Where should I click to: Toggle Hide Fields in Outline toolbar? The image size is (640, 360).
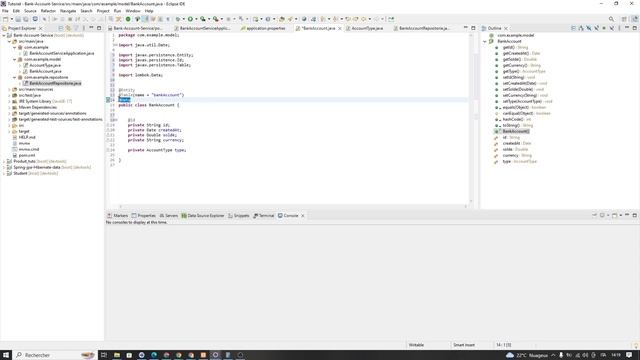[x=589, y=28]
